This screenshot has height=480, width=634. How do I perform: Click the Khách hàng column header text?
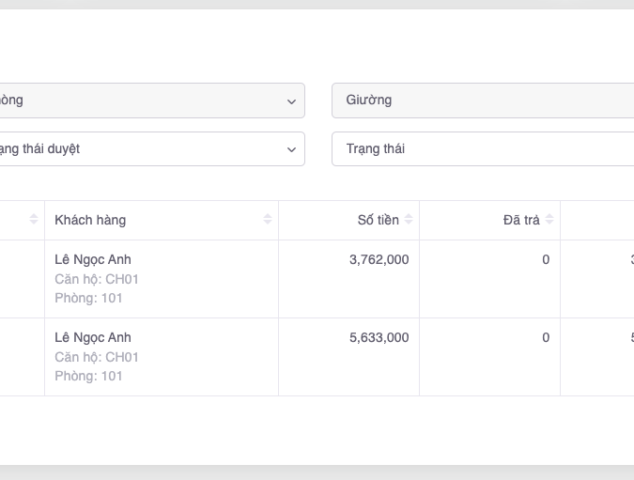point(90,220)
